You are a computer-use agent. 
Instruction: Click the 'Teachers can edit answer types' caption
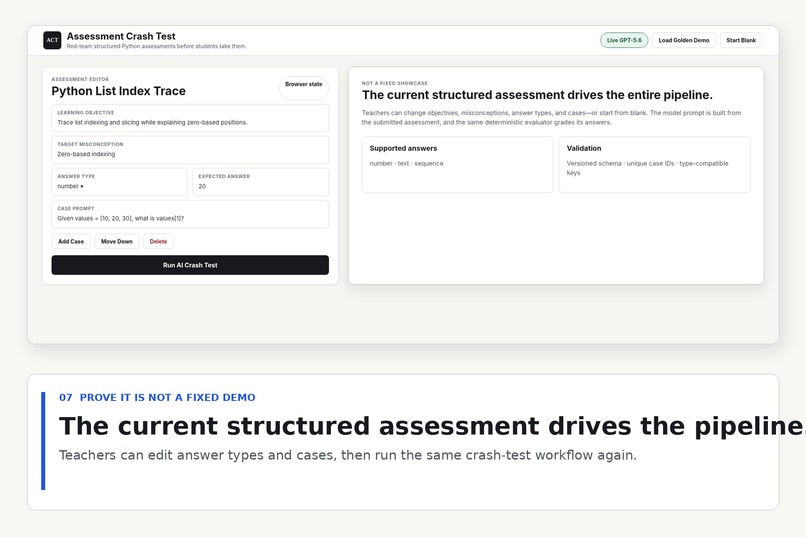[x=347, y=455]
